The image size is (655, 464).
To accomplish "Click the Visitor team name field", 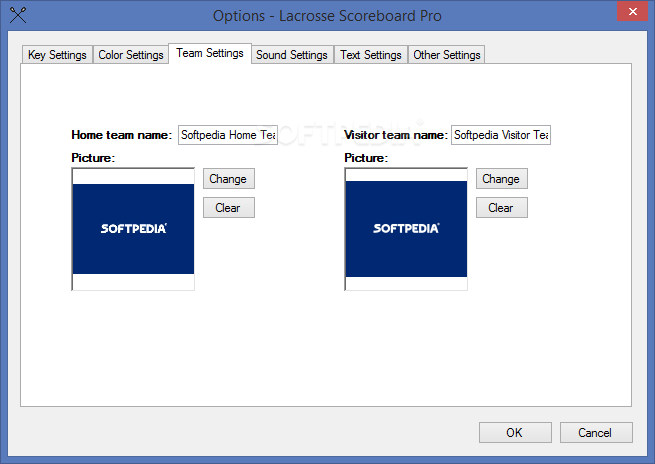I will pos(501,135).
